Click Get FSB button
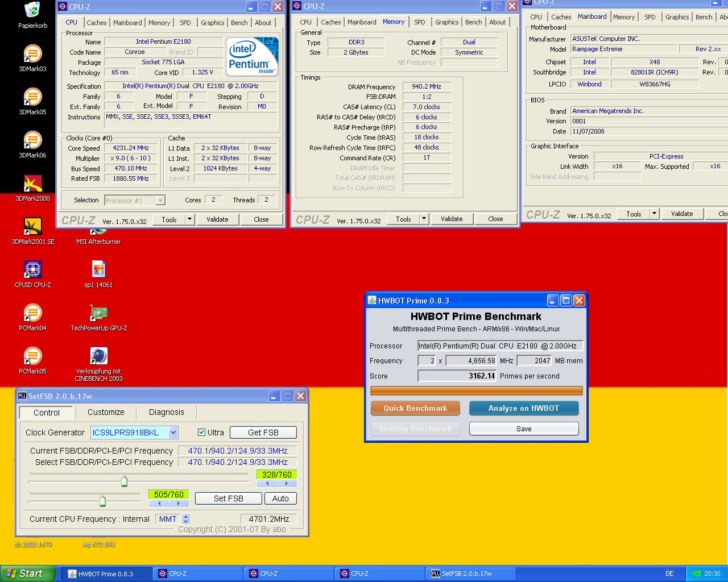Screen dimensions: 728x582 (x=263, y=433)
